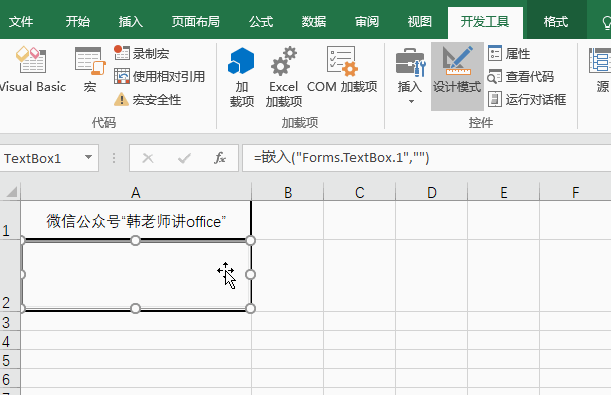Click cell A1 with 微信公众号 text
611x395 pixels.
(136, 220)
